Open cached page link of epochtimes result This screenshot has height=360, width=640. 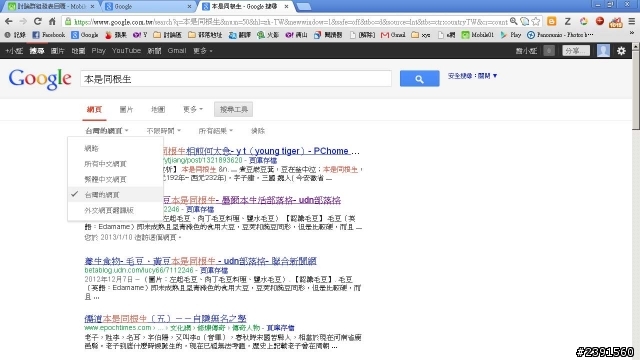pyautogui.click(x=280, y=328)
